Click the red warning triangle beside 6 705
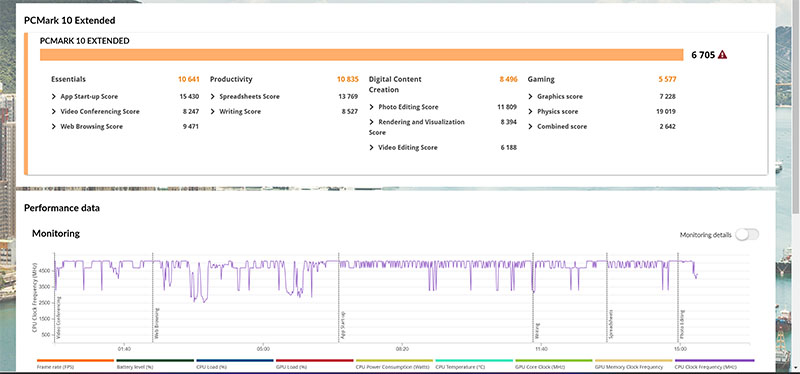Screen dimensions: 800x374 (x=722, y=55)
